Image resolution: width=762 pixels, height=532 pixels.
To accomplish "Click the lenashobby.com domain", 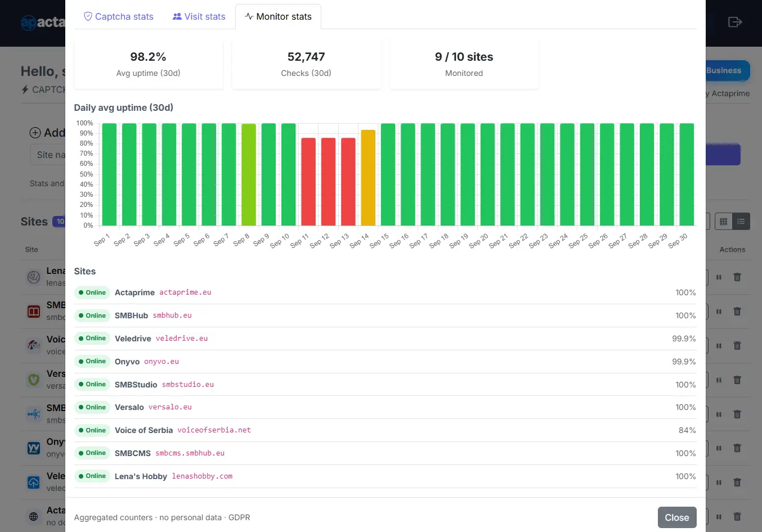I will click(x=202, y=476).
